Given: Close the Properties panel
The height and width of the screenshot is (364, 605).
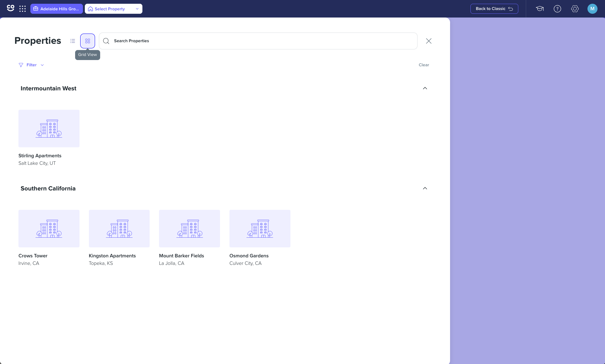Looking at the screenshot, I should (429, 41).
